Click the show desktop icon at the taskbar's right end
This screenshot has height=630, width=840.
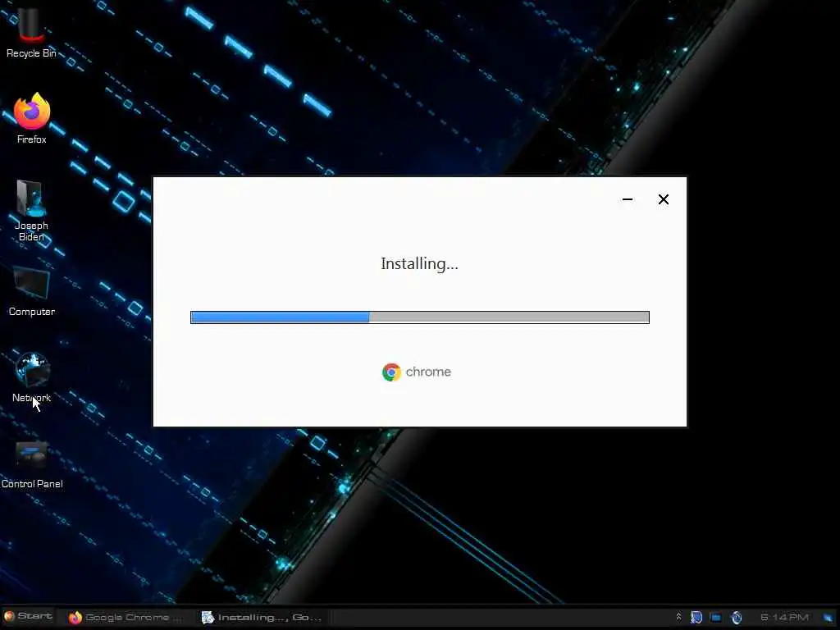829,618
